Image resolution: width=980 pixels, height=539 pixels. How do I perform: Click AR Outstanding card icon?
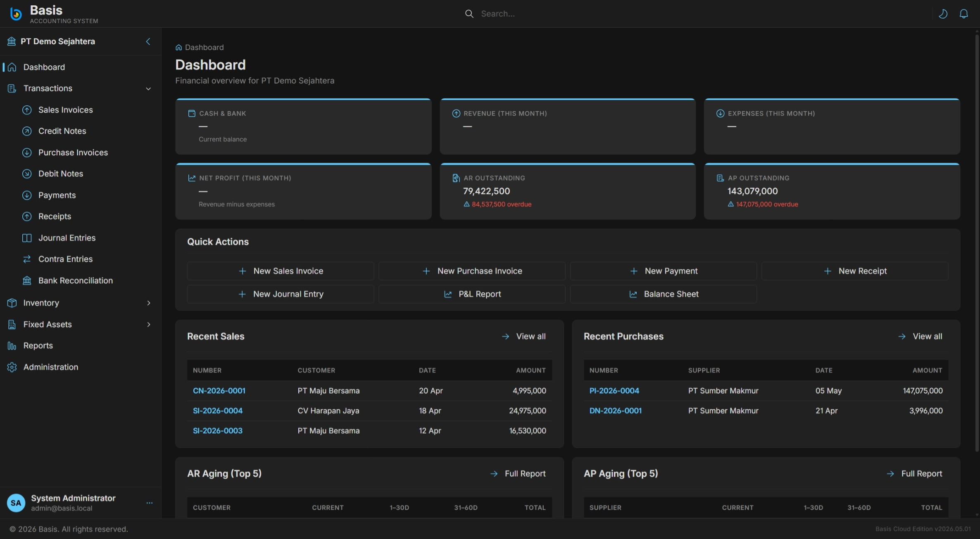[456, 178]
